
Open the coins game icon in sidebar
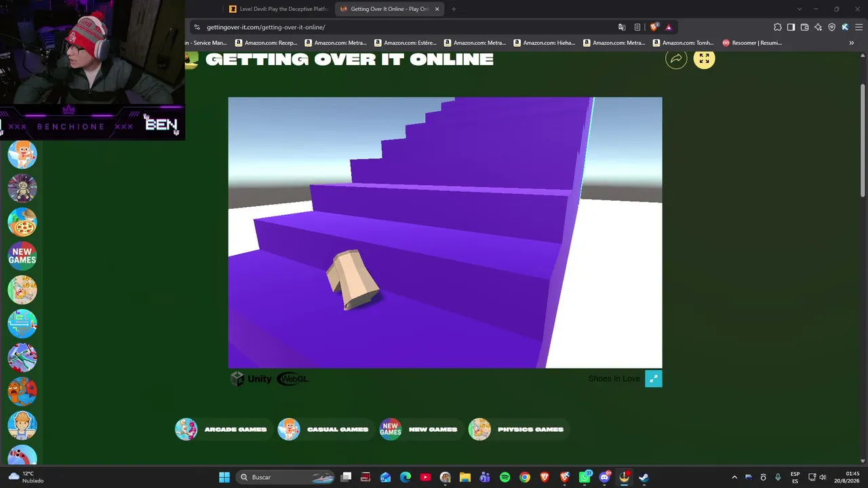click(22, 290)
